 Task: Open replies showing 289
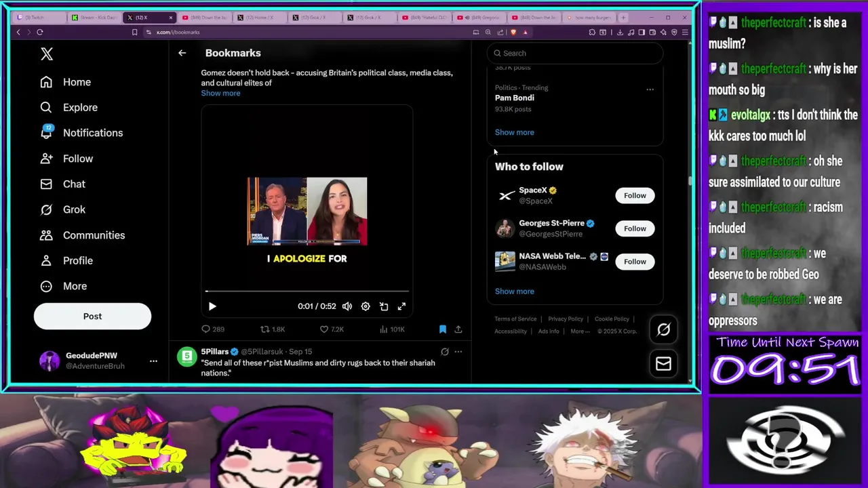tap(212, 329)
